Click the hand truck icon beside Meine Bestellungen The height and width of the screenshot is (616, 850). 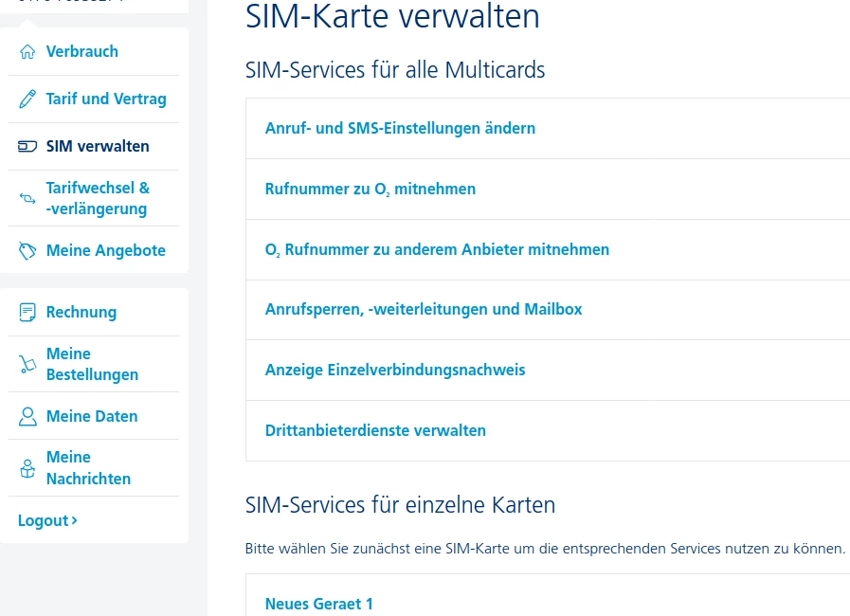click(27, 364)
